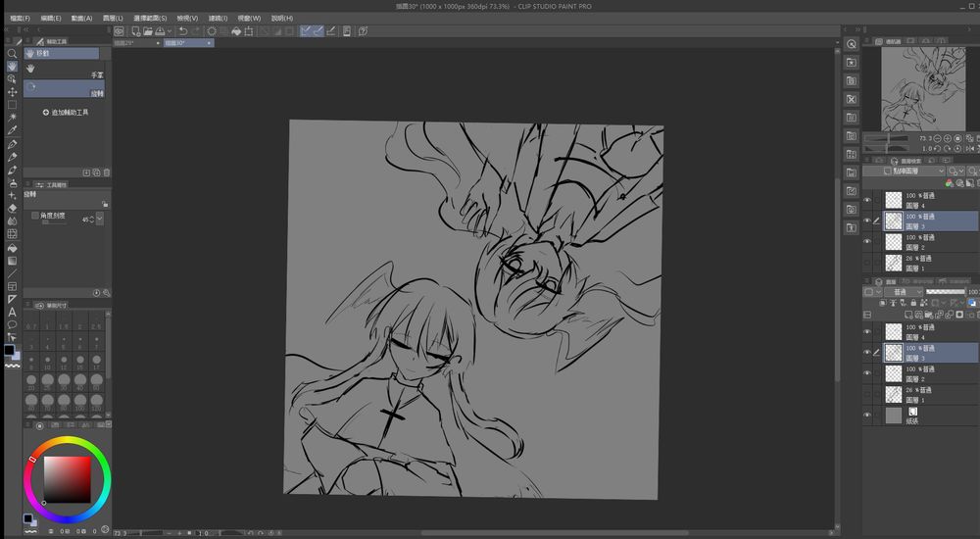The image size is (980, 539).
Task: Click the help question mark icon
Action: pyautogui.click(x=363, y=30)
